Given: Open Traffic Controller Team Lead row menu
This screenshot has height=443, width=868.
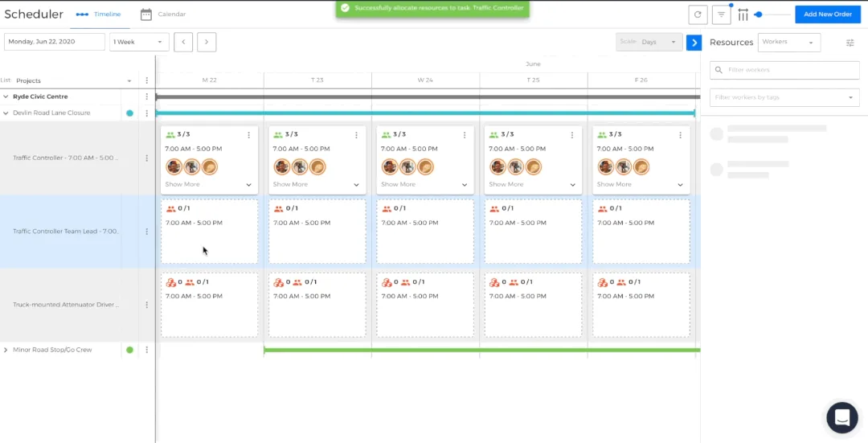Looking at the screenshot, I should point(147,232).
